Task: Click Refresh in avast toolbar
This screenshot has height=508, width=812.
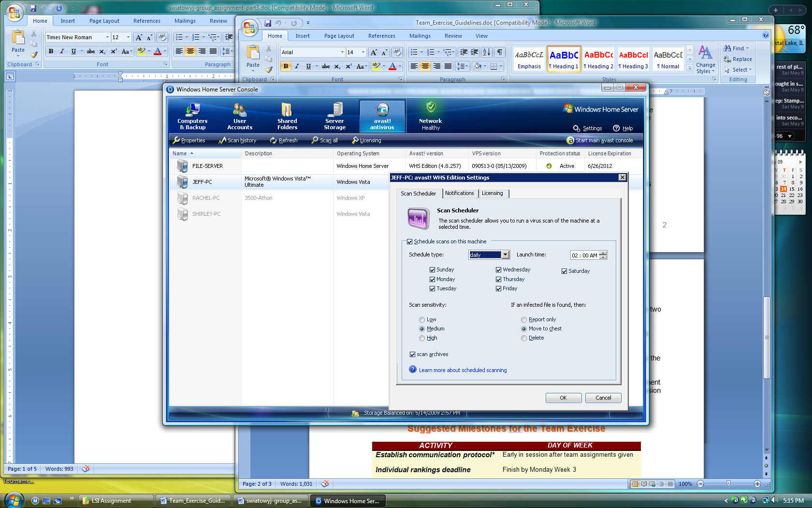Action: point(284,140)
